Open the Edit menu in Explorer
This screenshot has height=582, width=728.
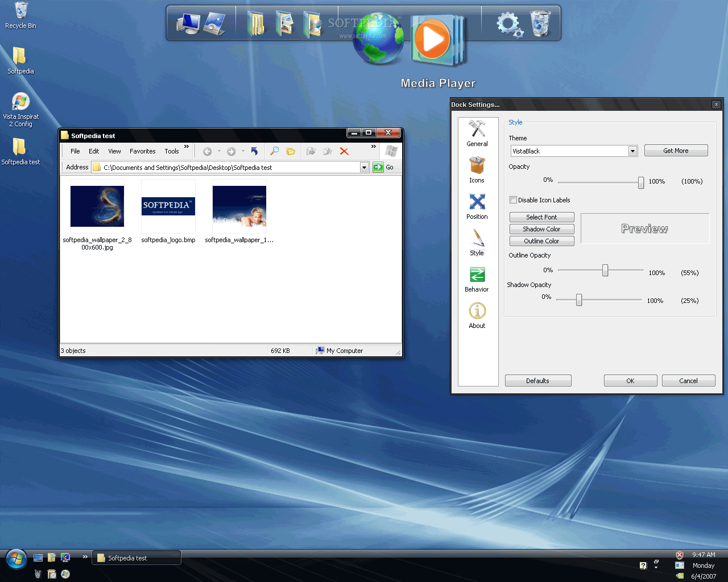94,151
